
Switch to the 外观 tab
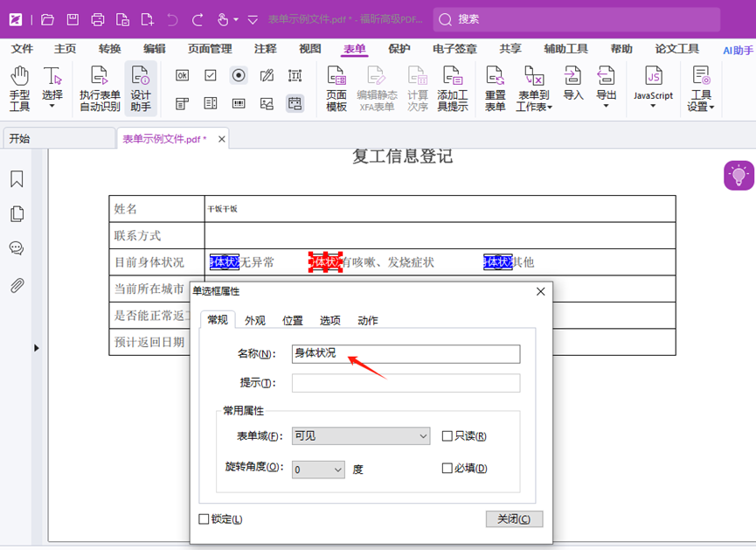pyautogui.click(x=255, y=321)
